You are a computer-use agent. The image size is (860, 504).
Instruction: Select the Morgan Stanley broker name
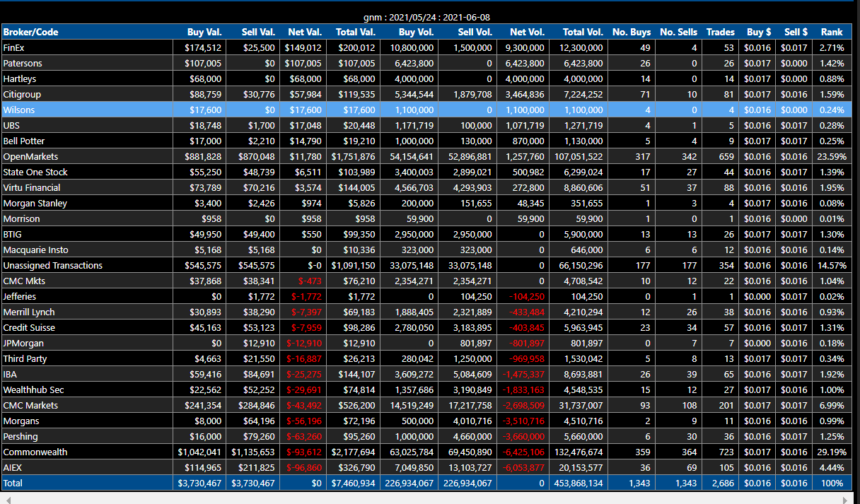35,203
